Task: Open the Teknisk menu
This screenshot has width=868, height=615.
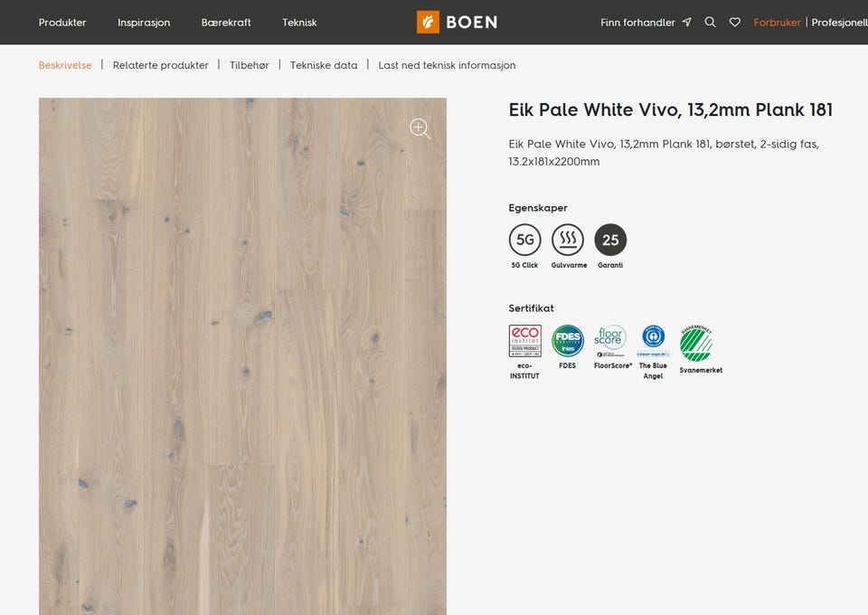Action: (299, 23)
